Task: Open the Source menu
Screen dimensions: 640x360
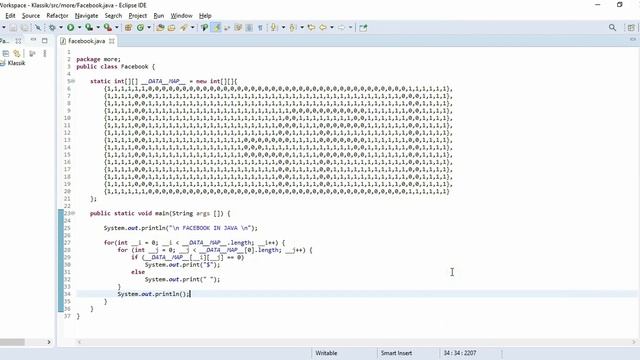Action: 31,16
